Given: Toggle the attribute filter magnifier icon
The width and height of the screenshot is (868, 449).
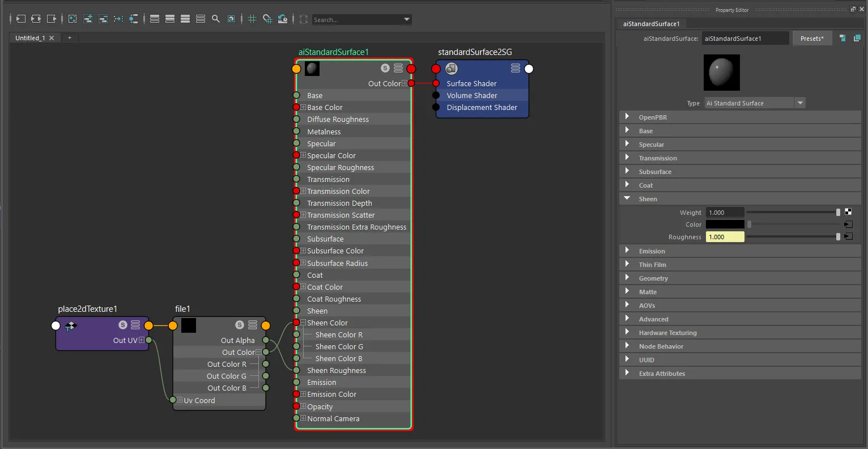Looking at the screenshot, I should pyautogui.click(x=216, y=19).
